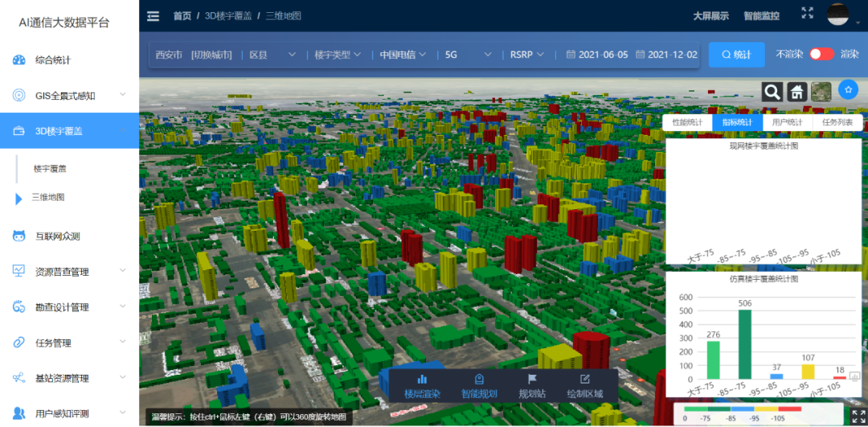The image size is (868, 427).
Task: Open the 智能规划 planning tool
Action: (479, 386)
